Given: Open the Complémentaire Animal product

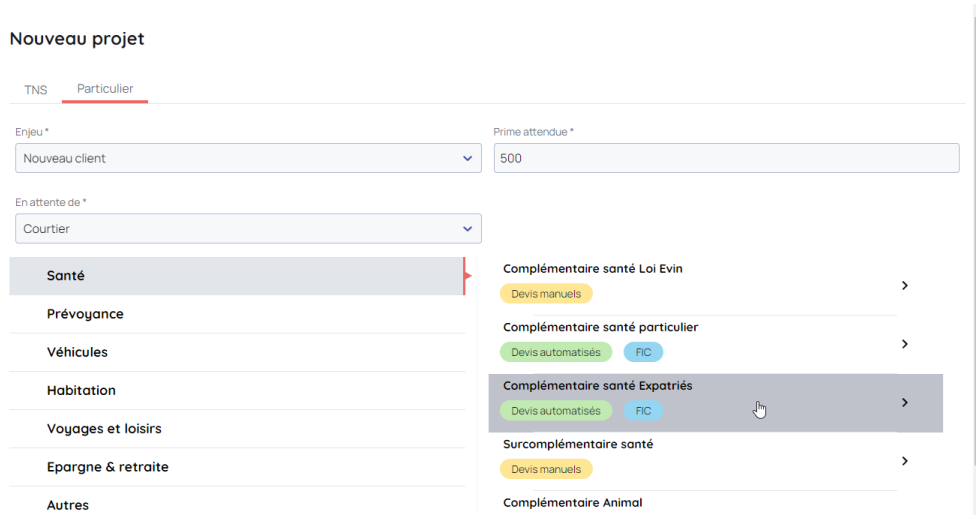Looking at the screenshot, I should pos(573,503).
